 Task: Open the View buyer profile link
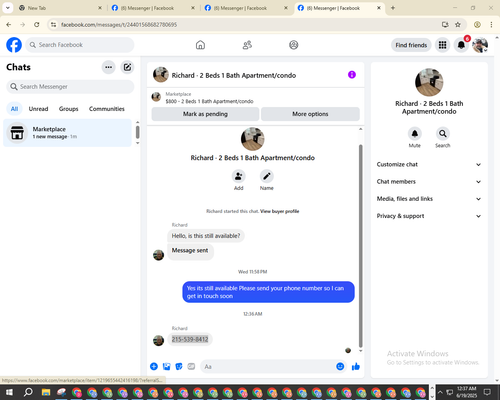point(279,211)
